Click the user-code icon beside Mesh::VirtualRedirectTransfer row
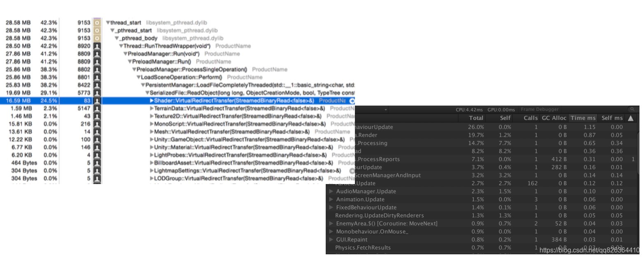The height and width of the screenshot is (258, 644). pyautogui.click(x=97, y=132)
